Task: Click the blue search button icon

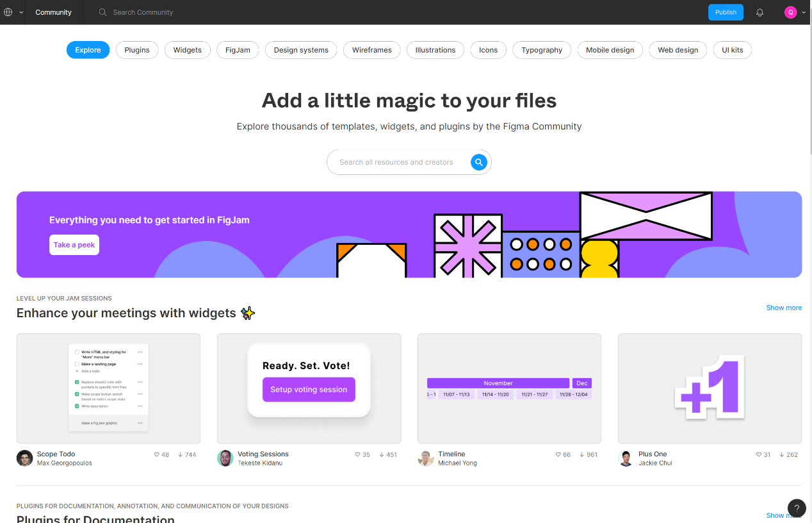Action: click(478, 162)
